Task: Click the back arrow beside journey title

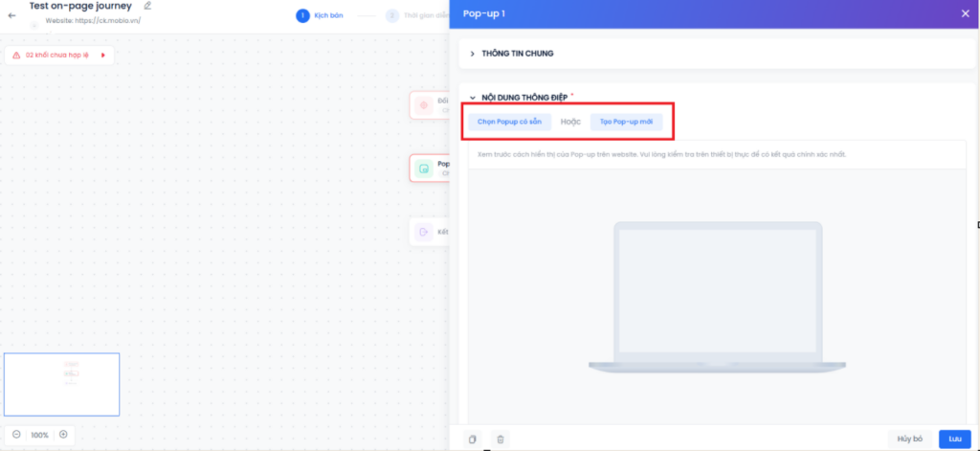Action: click(11, 15)
